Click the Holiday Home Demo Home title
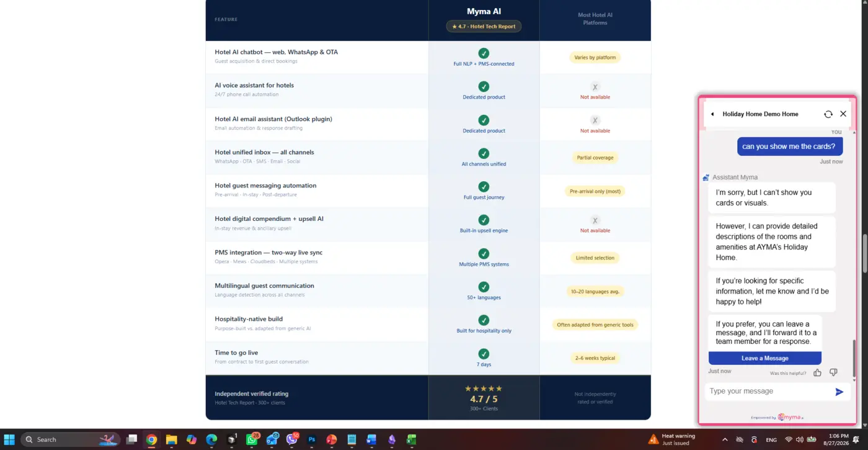 pyautogui.click(x=760, y=114)
